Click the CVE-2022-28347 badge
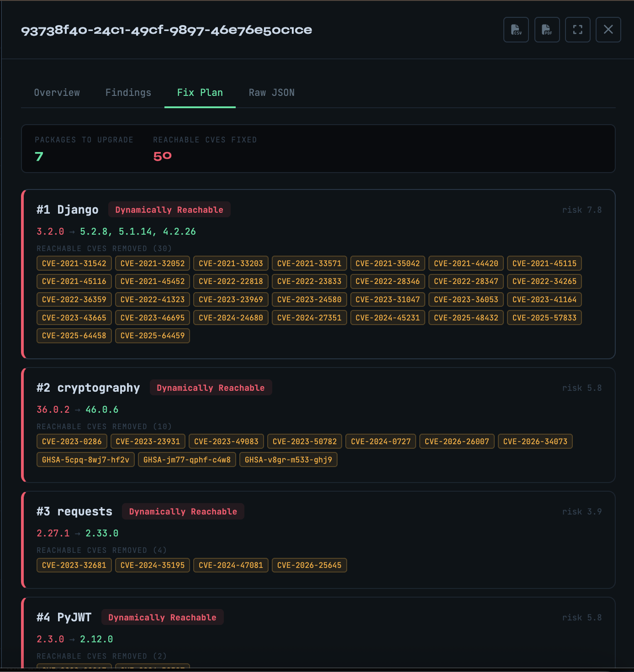Screen dimensions: 634x672 click(466, 281)
